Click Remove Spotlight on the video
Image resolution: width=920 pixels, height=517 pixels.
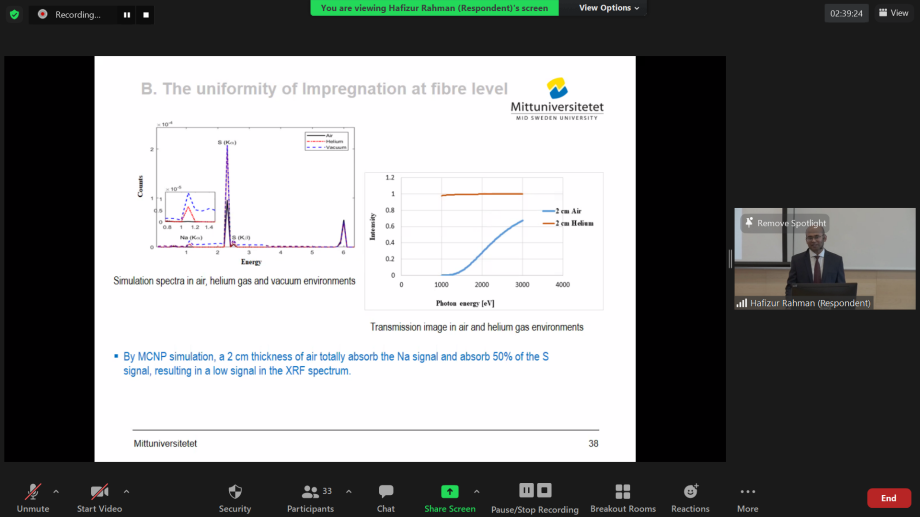click(x=788, y=223)
